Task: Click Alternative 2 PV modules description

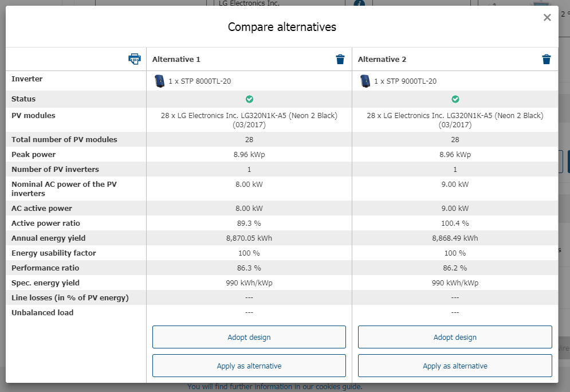Action: click(x=455, y=120)
